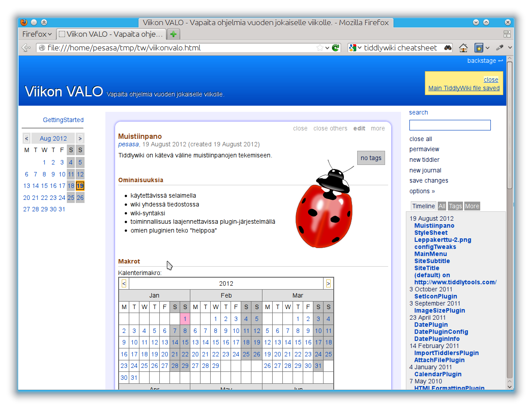Open the backstage area
Viewport: 532px width, 409px height.
[x=485, y=61]
